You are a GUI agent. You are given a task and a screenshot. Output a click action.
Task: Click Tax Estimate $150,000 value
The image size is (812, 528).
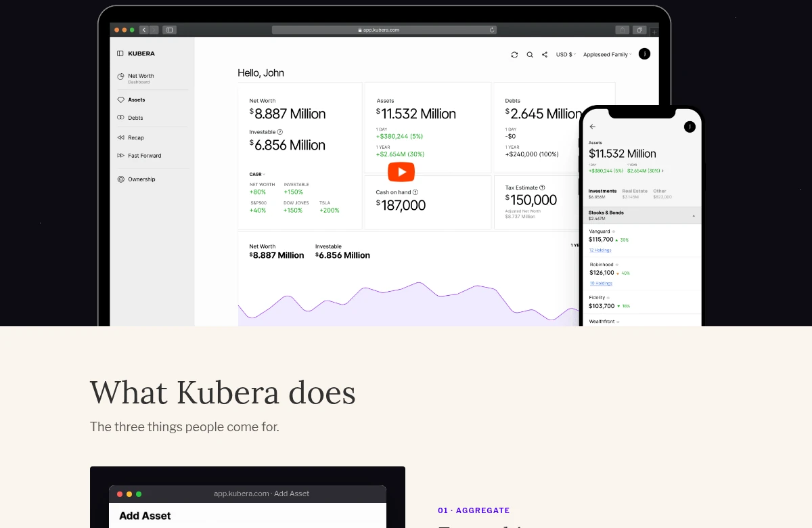531,200
